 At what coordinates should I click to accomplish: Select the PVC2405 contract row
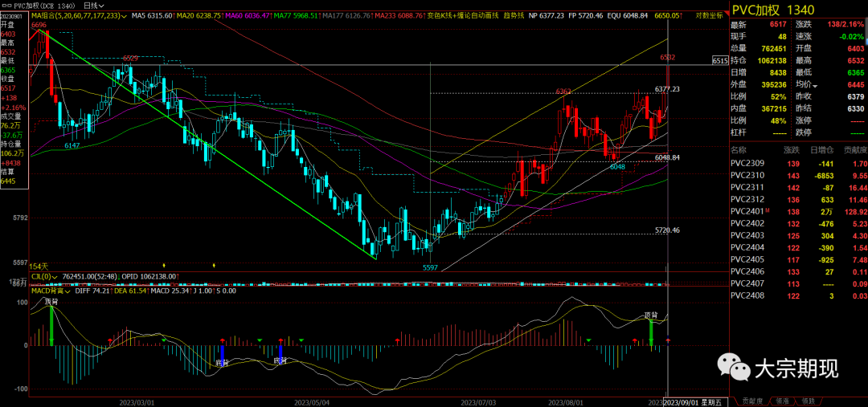click(x=798, y=259)
